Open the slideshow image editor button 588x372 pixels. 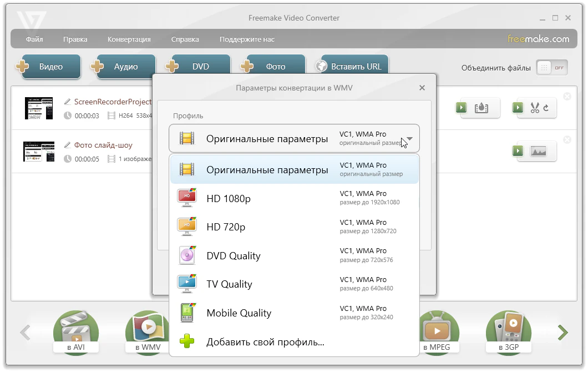click(x=538, y=151)
